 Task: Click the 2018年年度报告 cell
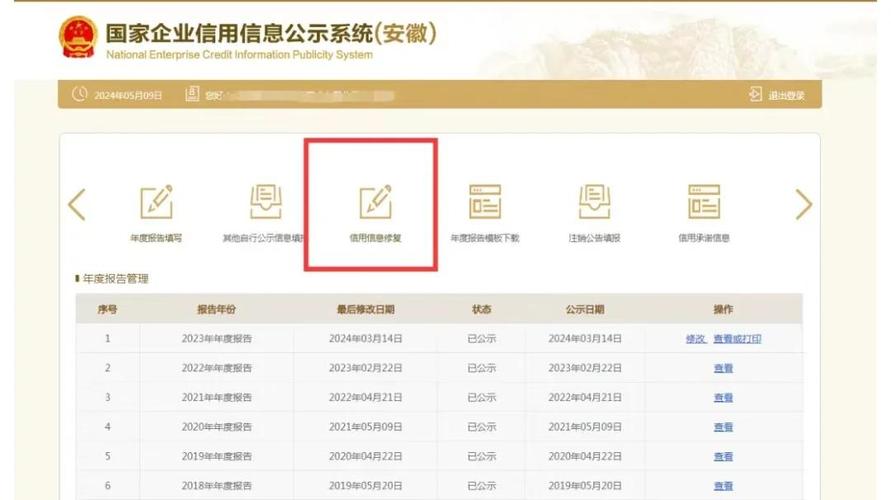pyautogui.click(x=216, y=486)
